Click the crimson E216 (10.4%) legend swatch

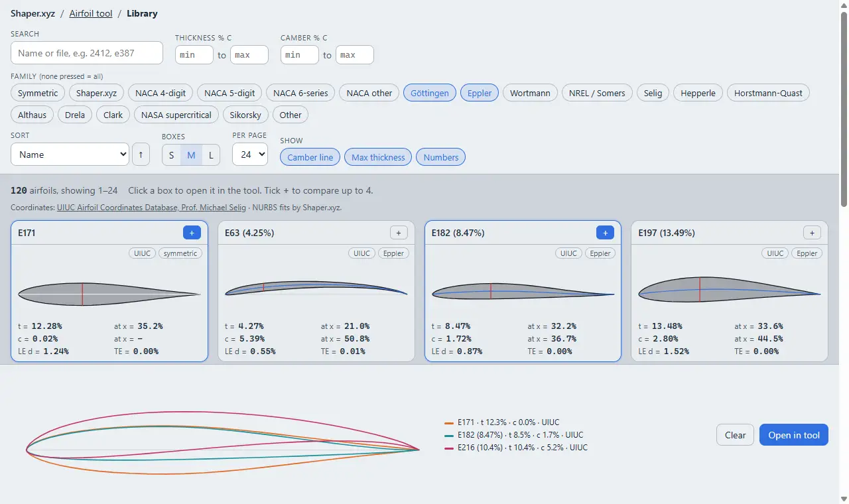[449, 448]
